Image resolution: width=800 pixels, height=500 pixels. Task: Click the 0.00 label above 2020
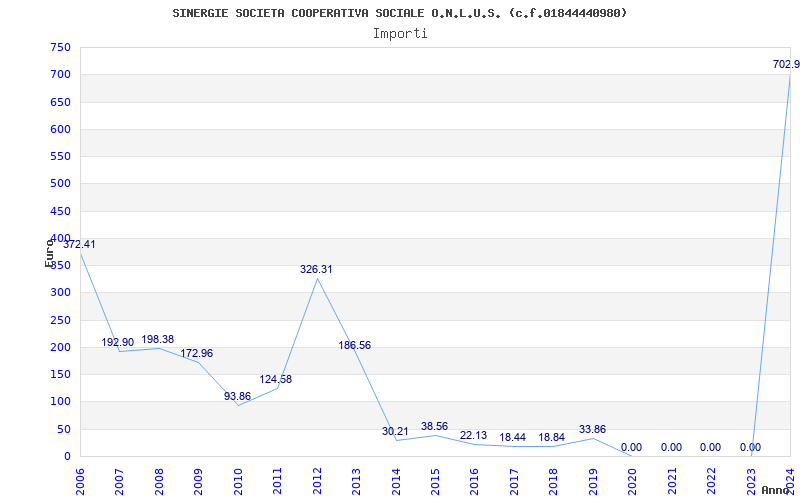coord(631,447)
